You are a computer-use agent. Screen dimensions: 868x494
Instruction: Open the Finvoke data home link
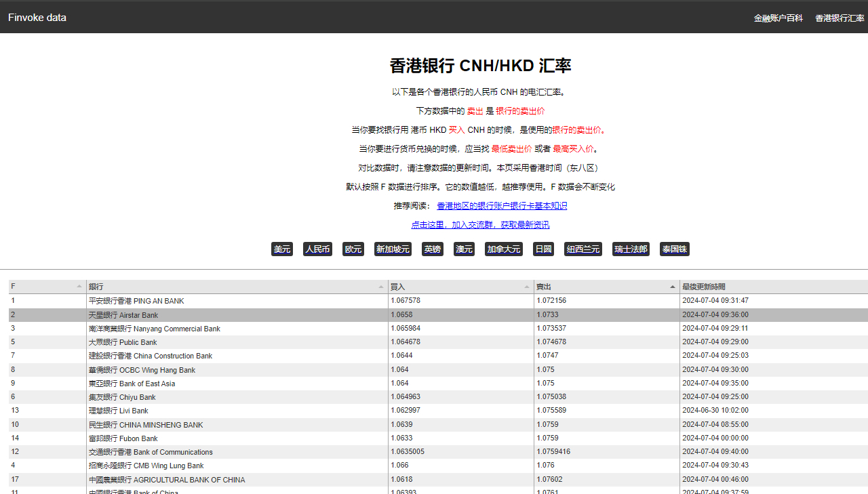[37, 18]
